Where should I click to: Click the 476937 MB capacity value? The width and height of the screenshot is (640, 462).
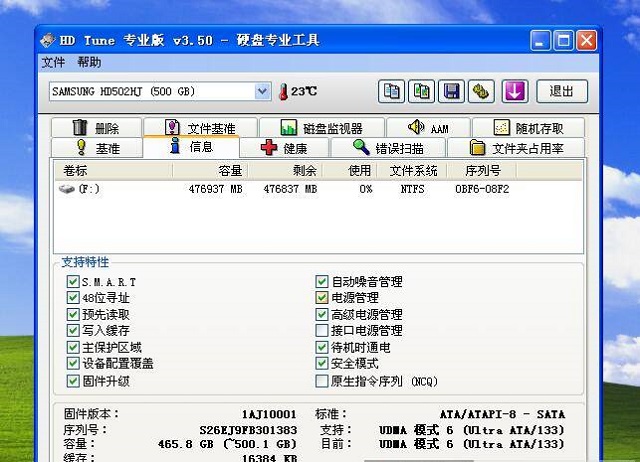point(216,189)
